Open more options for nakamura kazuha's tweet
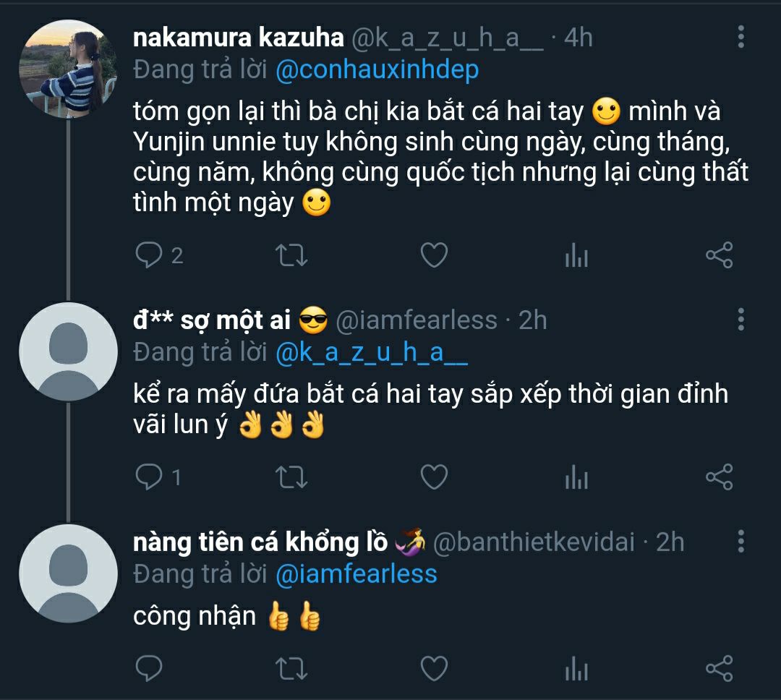Image resolution: width=781 pixels, height=700 pixels. pyautogui.click(x=741, y=37)
